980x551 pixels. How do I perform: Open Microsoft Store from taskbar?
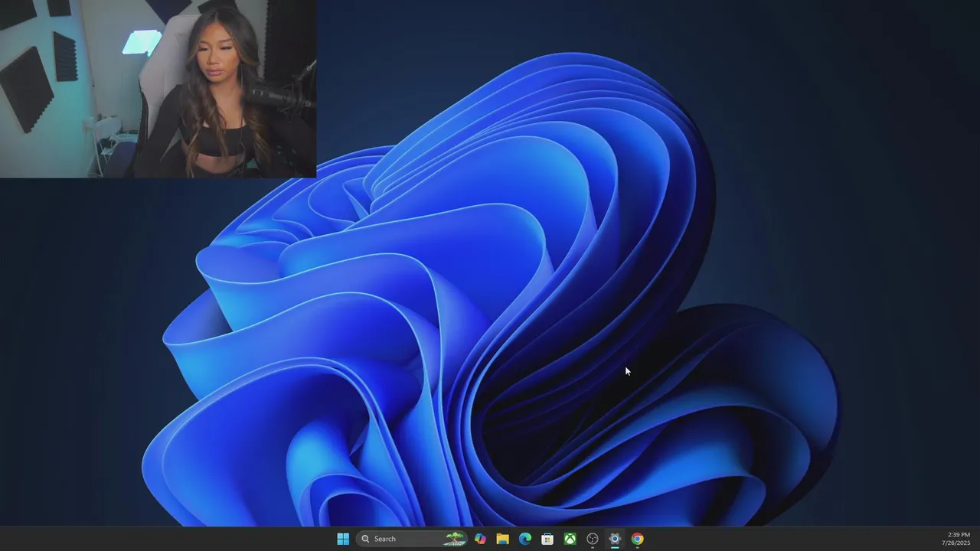(547, 539)
